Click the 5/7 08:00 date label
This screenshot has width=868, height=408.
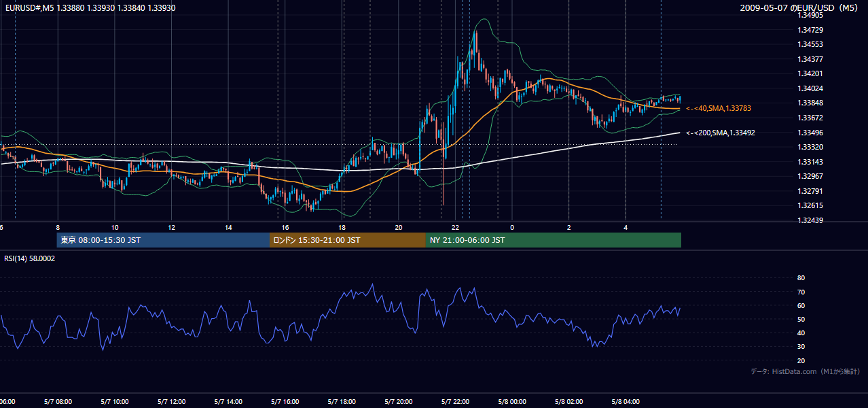58,402
